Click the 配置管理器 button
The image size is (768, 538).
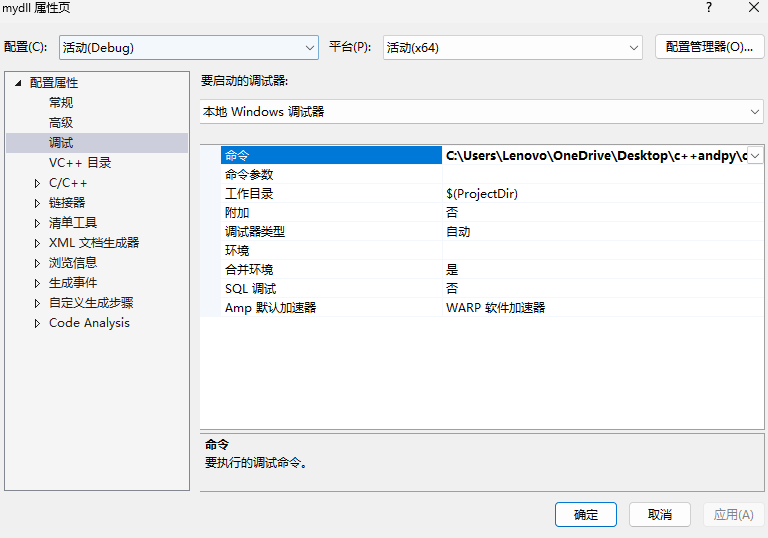coord(709,47)
